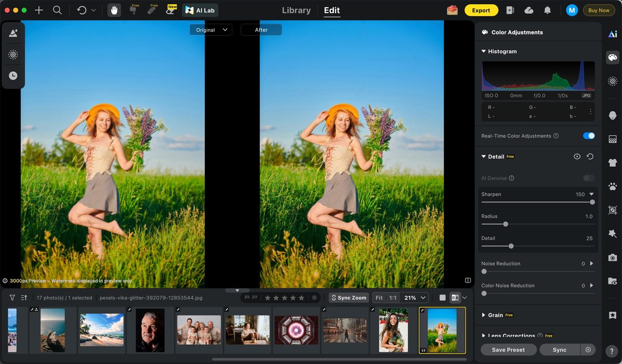Select the eraser tool marked New

click(171, 10)
